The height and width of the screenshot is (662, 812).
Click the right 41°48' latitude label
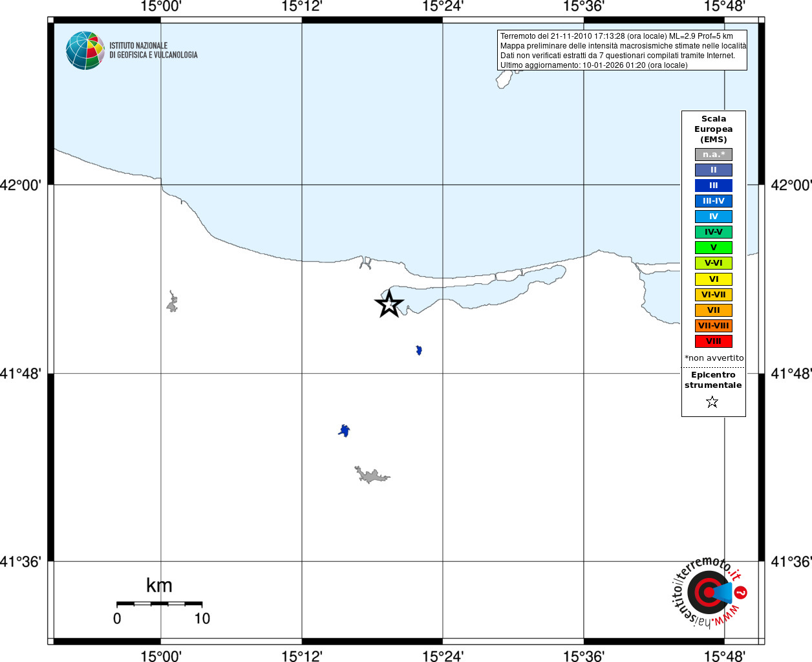point(791,374)
